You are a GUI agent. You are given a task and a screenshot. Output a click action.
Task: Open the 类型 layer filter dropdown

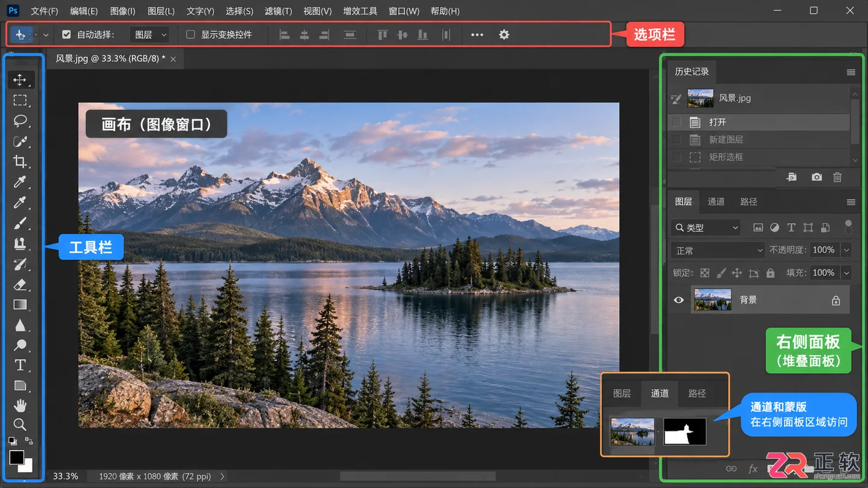(706, 228)
